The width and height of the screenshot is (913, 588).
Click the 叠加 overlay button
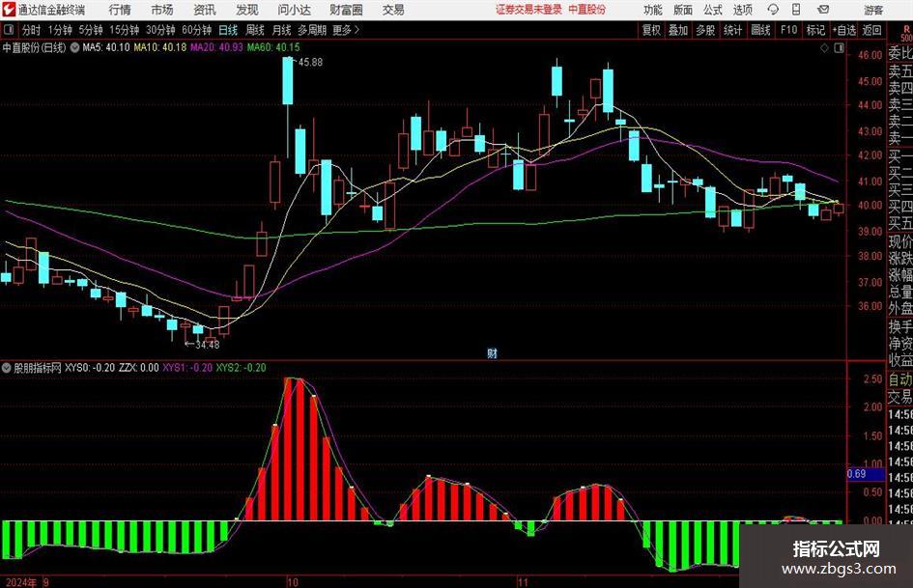678,30
